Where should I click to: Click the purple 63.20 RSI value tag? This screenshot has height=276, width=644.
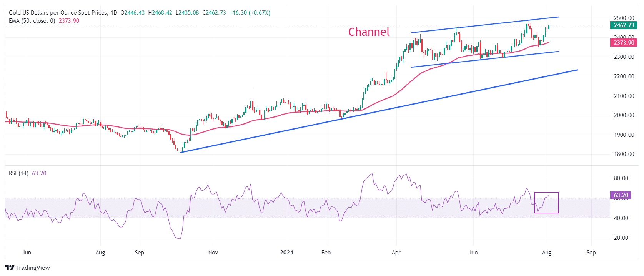[621, 195]
